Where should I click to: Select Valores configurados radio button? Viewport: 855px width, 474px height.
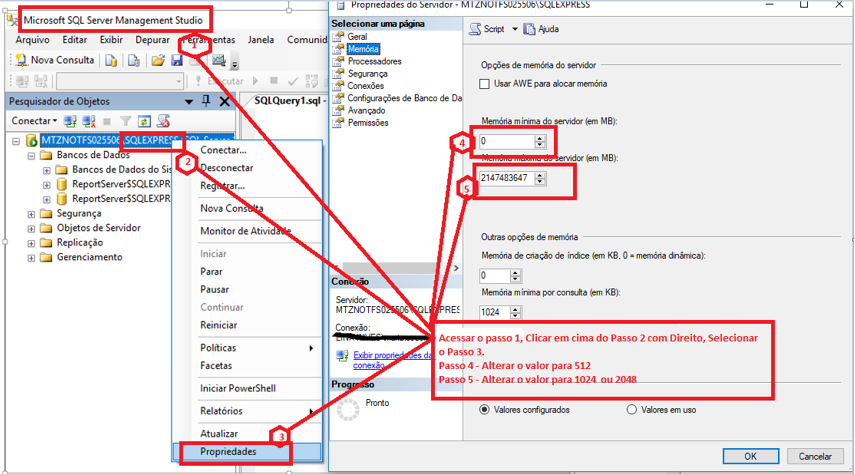click(484, 410)
